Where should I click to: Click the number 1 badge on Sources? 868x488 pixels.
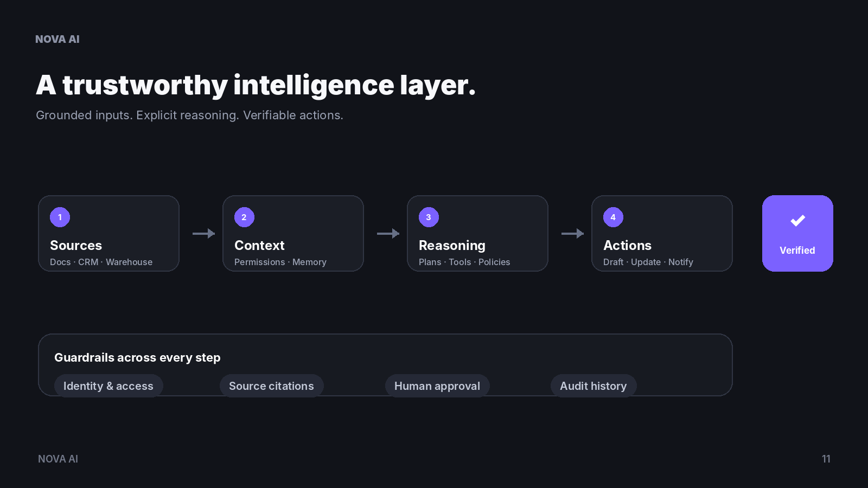(60, 217)
